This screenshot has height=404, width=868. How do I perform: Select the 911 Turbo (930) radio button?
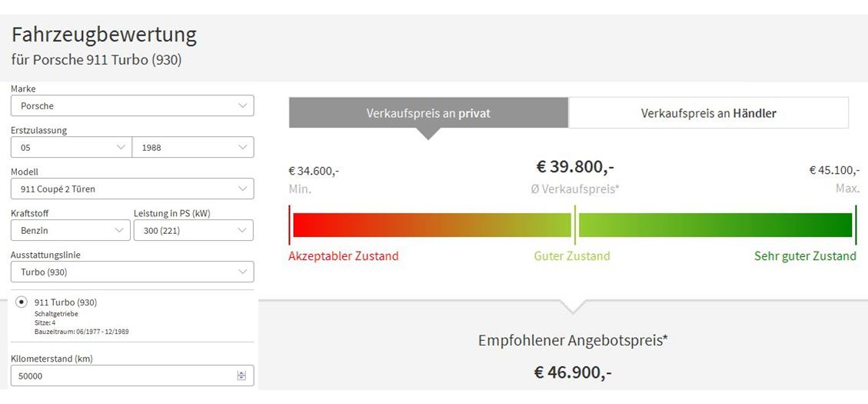coord(21,302)
